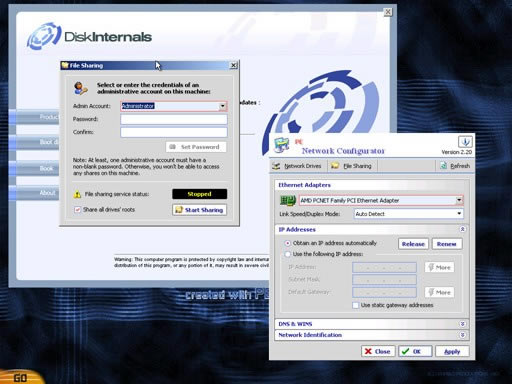The height and width of the screenshot is (384, 512).
Task: Open the Boot d... tab in DiskInternals sidebar
Action: (x=34, y=142)
